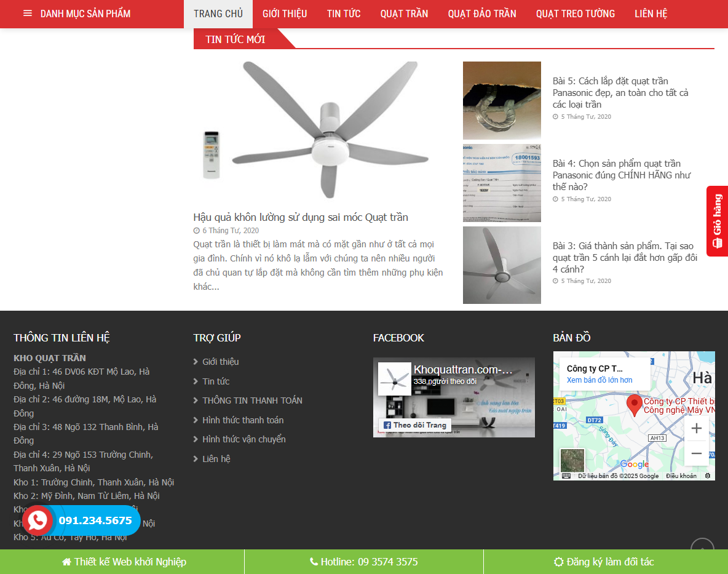Viewport: 728px width, 574px height.
Task: Switch map to satellite view via thumbnail icon
Action: (572, 461)
